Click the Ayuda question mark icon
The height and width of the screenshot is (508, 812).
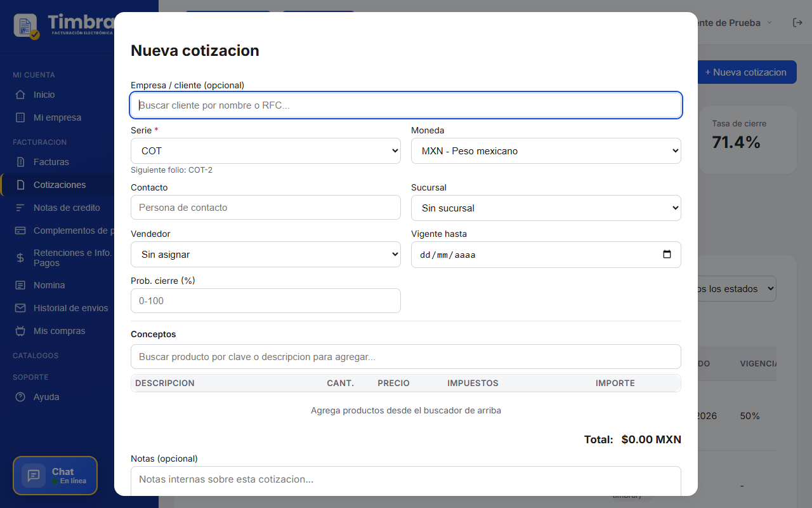click(20, 397)
